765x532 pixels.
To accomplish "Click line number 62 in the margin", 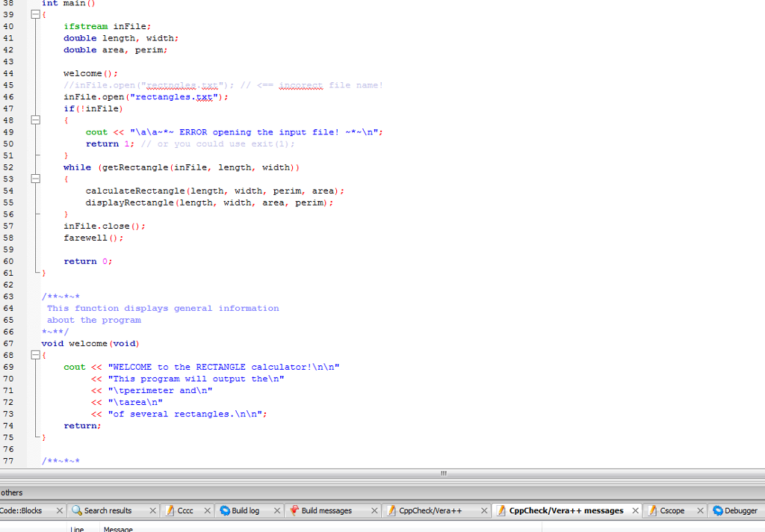I will click(8, 285).
